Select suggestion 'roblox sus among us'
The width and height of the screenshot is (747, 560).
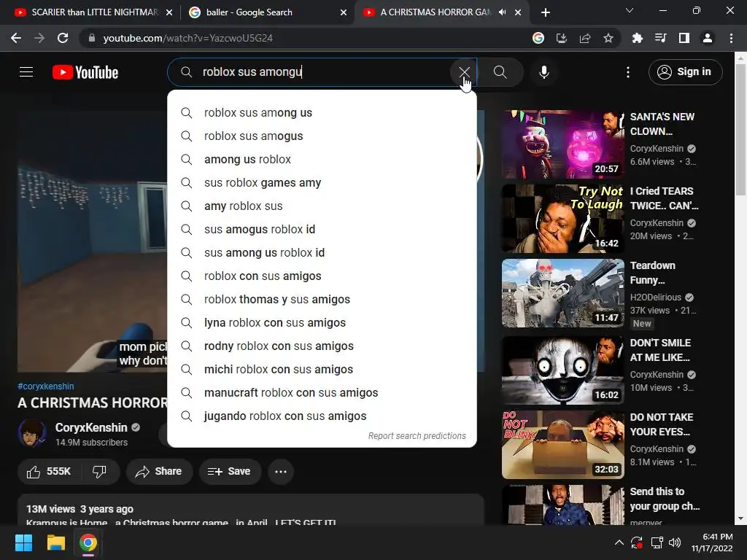(x=322, y=113)
